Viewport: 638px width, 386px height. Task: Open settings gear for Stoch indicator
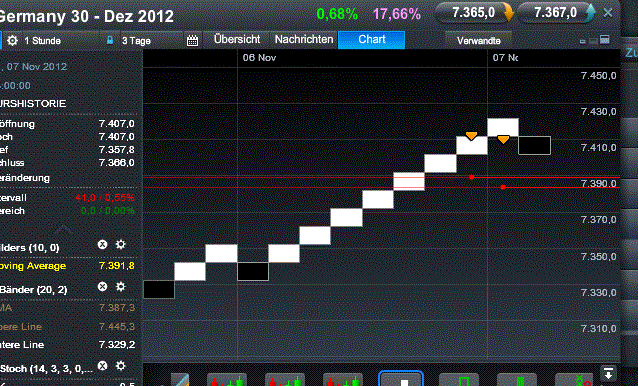point(120,366)
